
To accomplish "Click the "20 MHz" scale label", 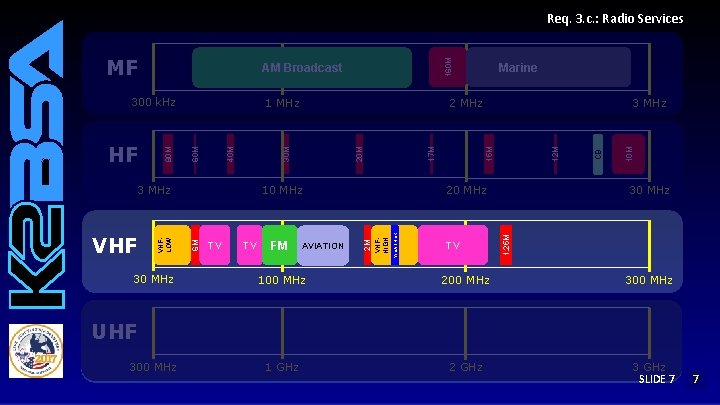I will (x=466, y=190).
